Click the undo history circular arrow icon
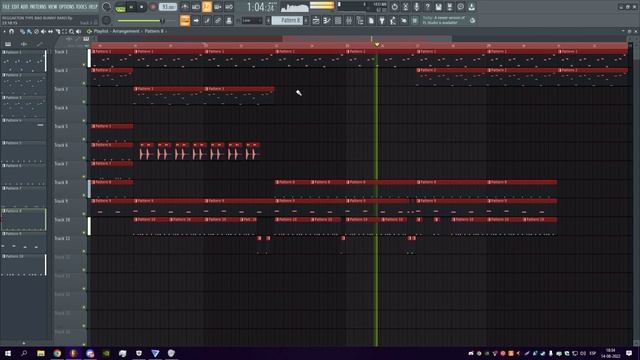The image size is (640, 360). click(x=394, y=7)
